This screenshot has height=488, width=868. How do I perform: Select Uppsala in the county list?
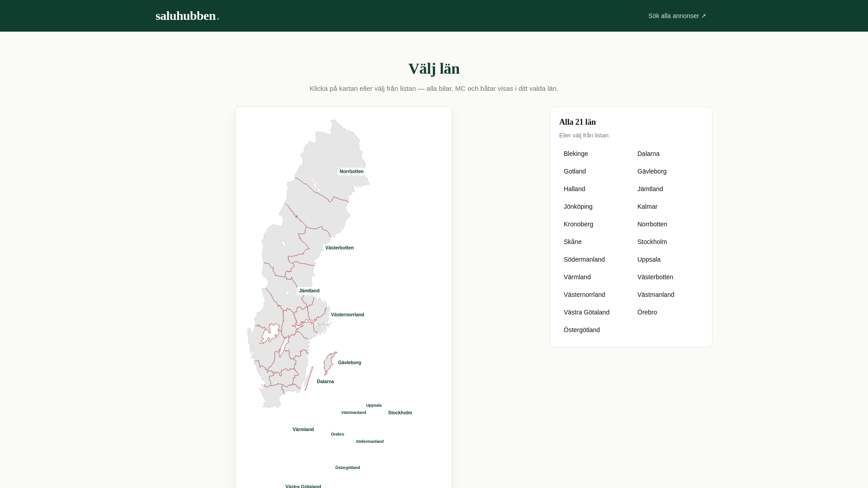click(668, 259)
